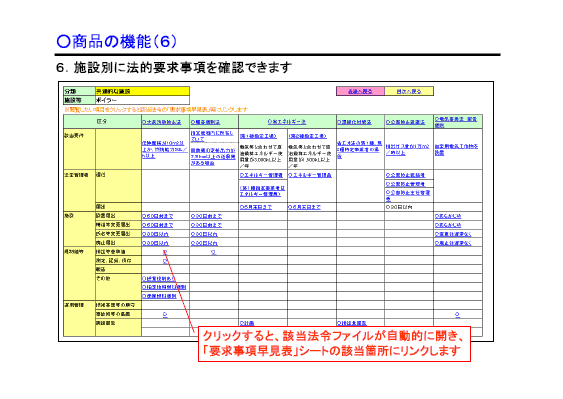Open the 大気汚染防止法 column header link

pyautogui.click(x=162, y=122)
